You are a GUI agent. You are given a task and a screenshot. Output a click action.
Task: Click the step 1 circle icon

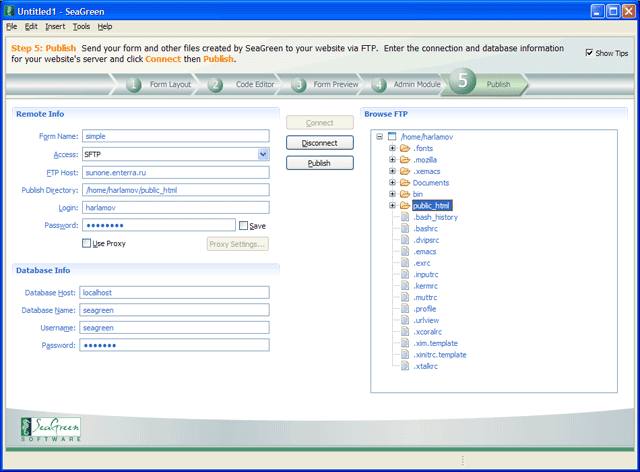tap(133, 85)
